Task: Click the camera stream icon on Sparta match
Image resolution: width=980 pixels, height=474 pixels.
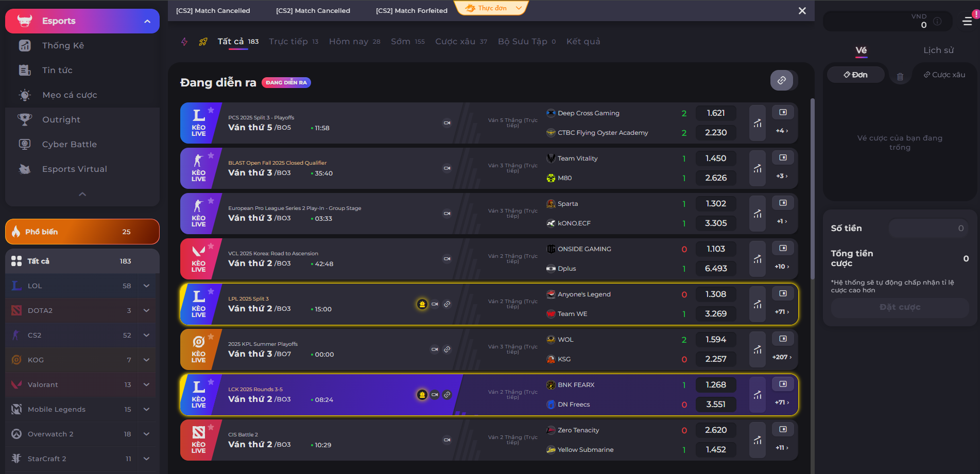Action: [446, 214]
